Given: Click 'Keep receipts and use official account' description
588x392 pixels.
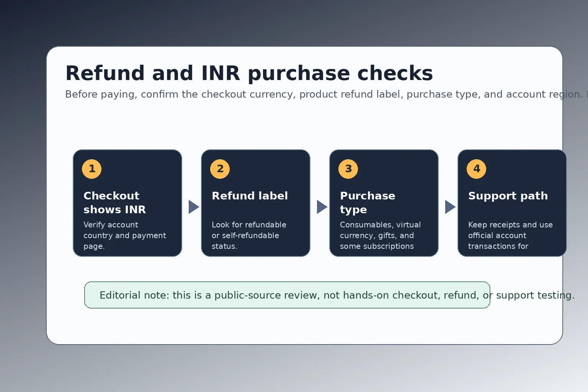Looking at the screenshot, I should [510, 235].
